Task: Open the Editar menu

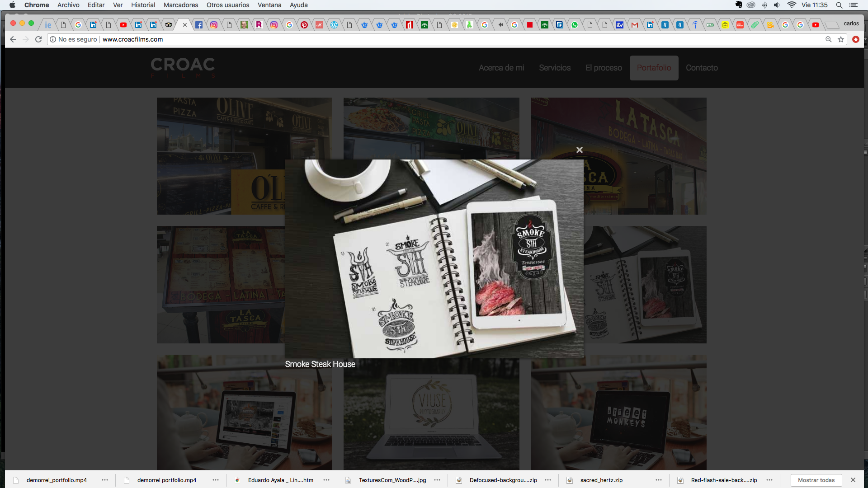Action: click(x=96, y=5)
